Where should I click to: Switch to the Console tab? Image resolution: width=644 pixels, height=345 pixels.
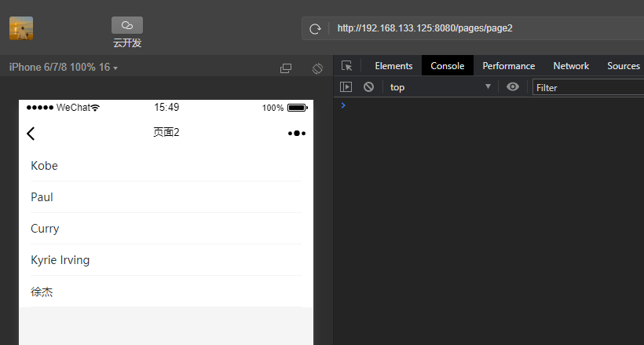pyautogui.click(x=448, y=66)
